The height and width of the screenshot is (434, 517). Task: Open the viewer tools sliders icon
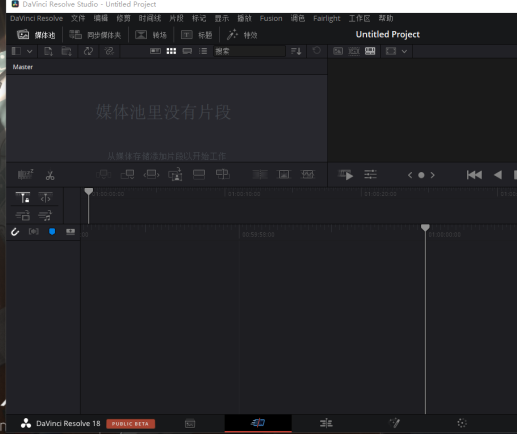tap(370, 174)
